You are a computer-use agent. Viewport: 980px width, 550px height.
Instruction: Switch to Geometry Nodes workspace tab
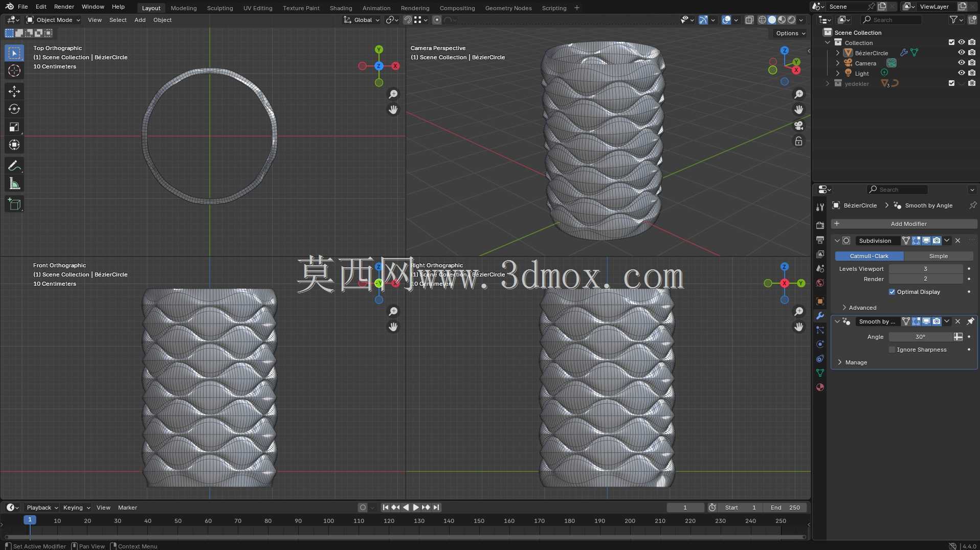coord(508,8)
